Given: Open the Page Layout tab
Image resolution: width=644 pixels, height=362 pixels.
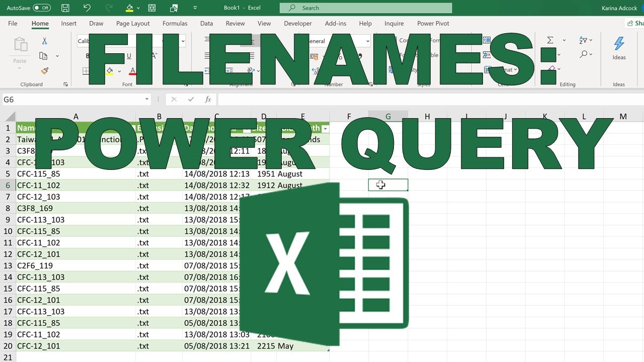Looking at the screenshot, I should pos(133,23).
